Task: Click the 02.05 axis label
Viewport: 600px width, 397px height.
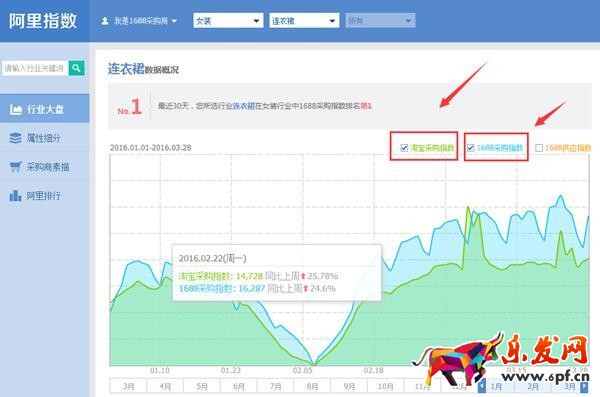Action: (302, 371)
